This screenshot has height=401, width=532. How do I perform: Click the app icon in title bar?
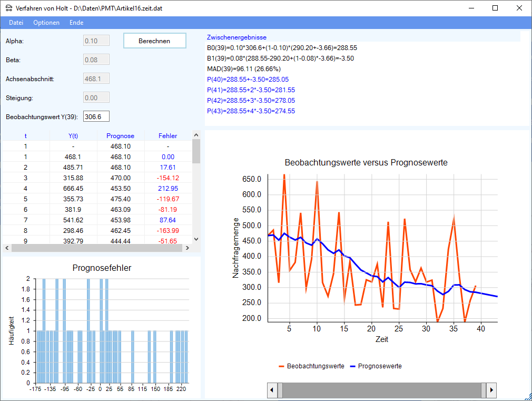8,8
